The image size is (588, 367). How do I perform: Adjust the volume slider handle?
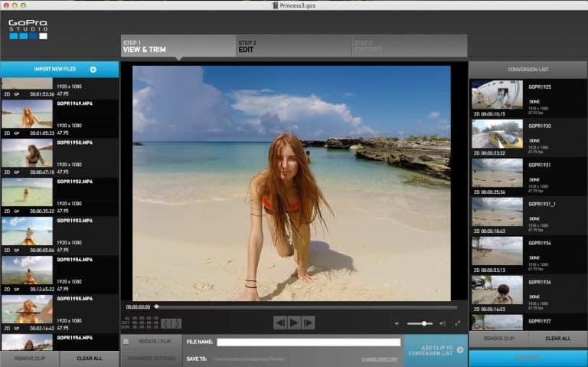tap(423, 323)
